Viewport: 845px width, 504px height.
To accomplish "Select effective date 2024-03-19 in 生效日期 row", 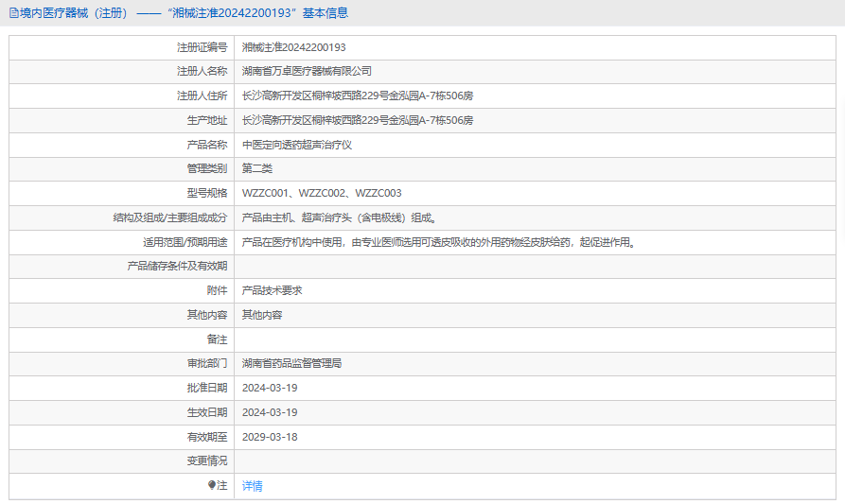I will click(270, 412).
